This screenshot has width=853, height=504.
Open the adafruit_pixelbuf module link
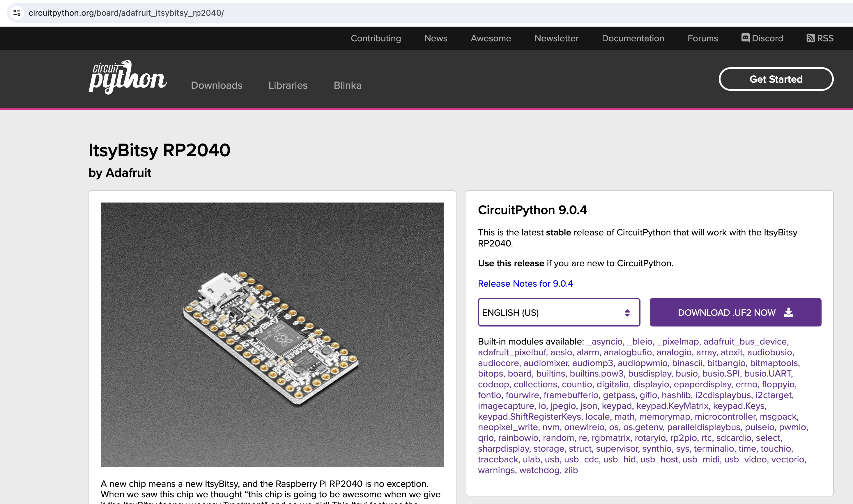pos(512,352)
